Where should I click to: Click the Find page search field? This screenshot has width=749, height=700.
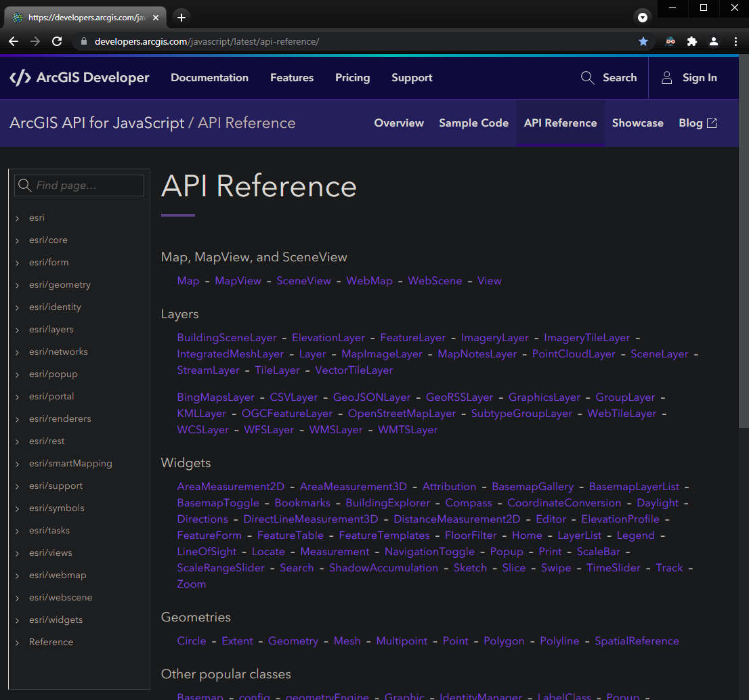(79, 185)
